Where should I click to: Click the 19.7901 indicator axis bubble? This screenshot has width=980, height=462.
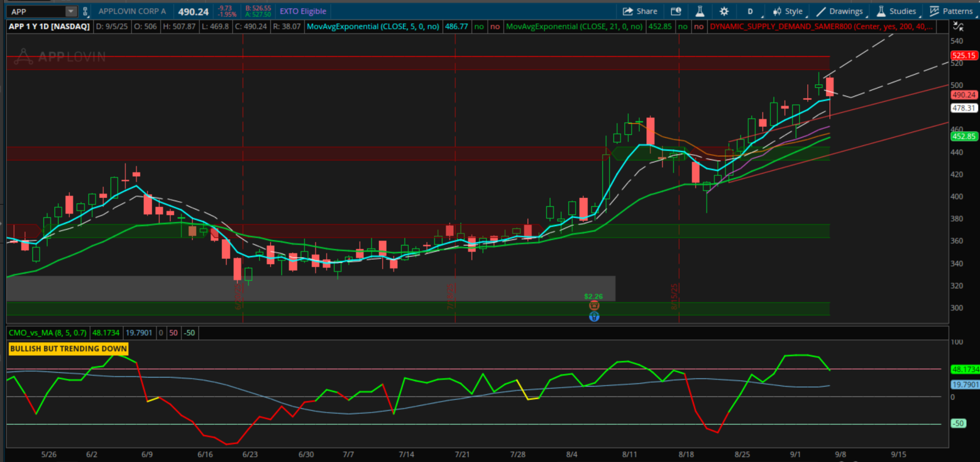[965, 384]
